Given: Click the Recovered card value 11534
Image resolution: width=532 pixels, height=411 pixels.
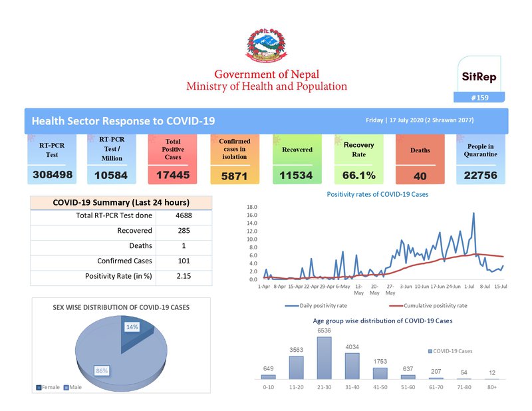Looking at the screenshot, I should (x=296, y=175).
